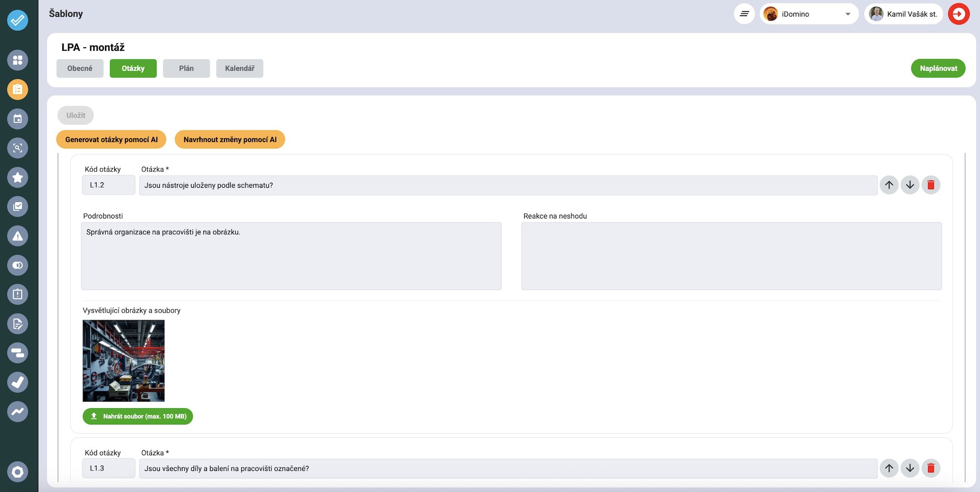Open the iDomino organization dropdown

click(808, 14)
